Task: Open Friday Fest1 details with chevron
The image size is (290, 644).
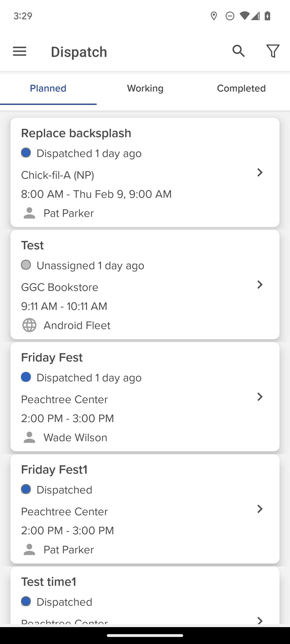Action: tap(260, 509)
